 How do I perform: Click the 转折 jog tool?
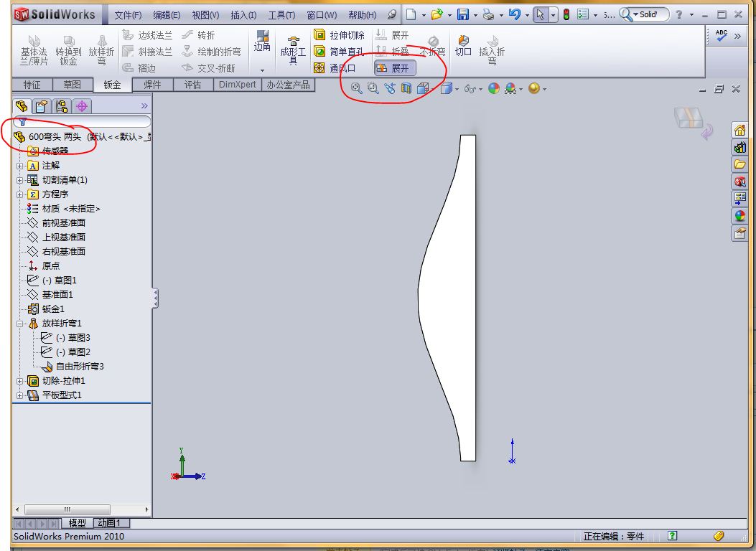tap(198, 35)
